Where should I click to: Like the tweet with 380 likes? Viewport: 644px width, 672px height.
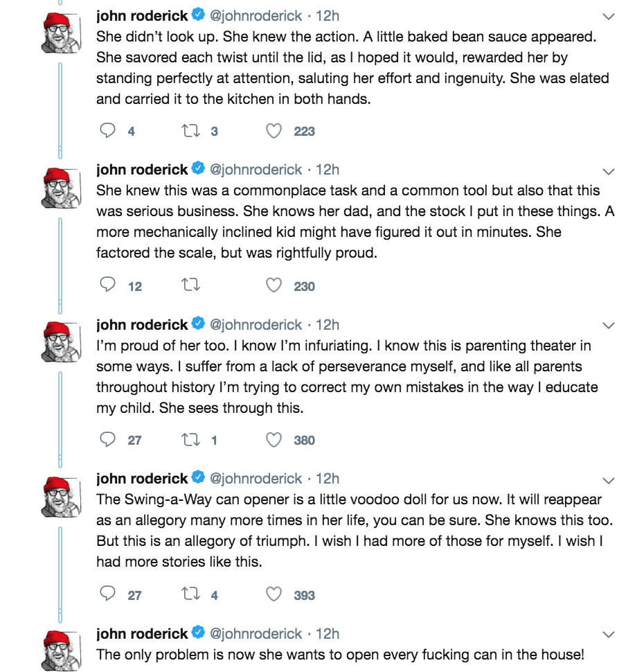tap(274, 440)
